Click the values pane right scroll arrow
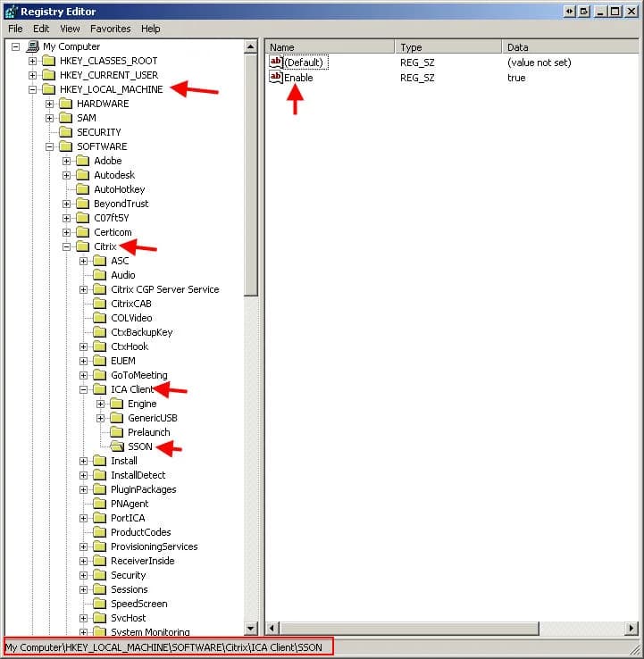The height and width of the screenshot is (659, 644). (x=631, y=629)
